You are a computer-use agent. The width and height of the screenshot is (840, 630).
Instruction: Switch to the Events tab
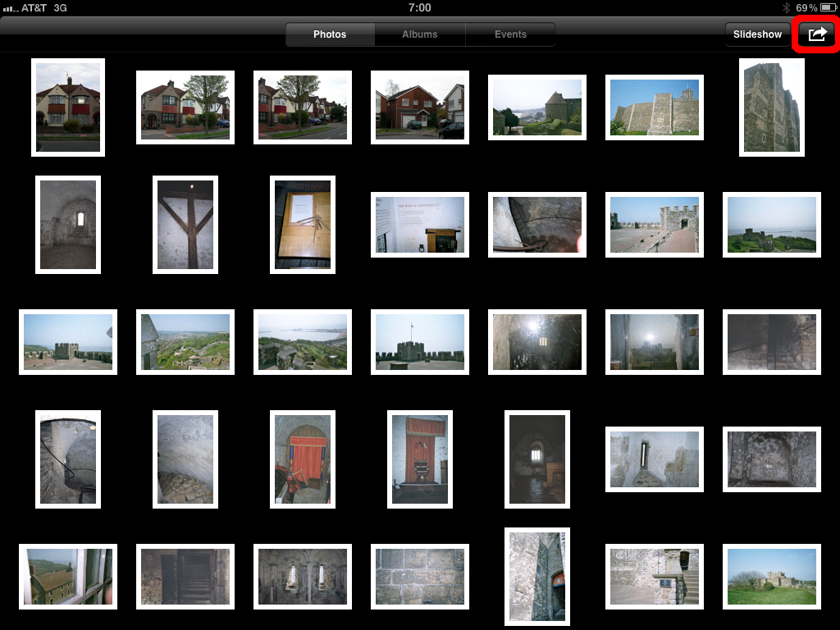coord(510,34)
